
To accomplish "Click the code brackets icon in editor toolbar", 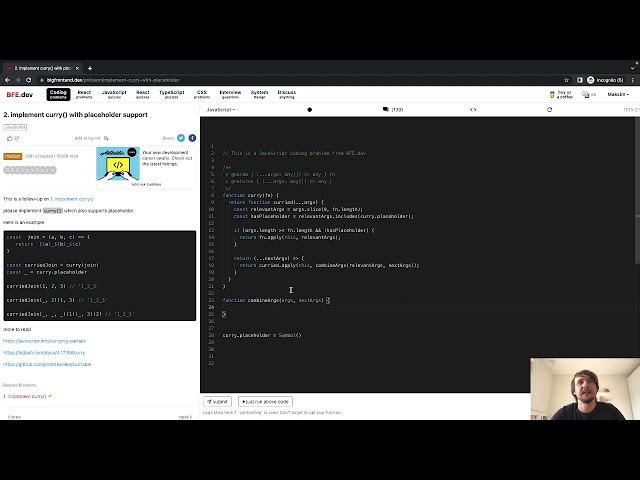I will click(x=473, y=109).
